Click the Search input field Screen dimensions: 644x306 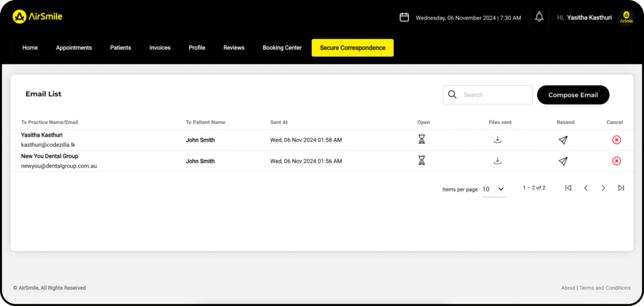495,95
